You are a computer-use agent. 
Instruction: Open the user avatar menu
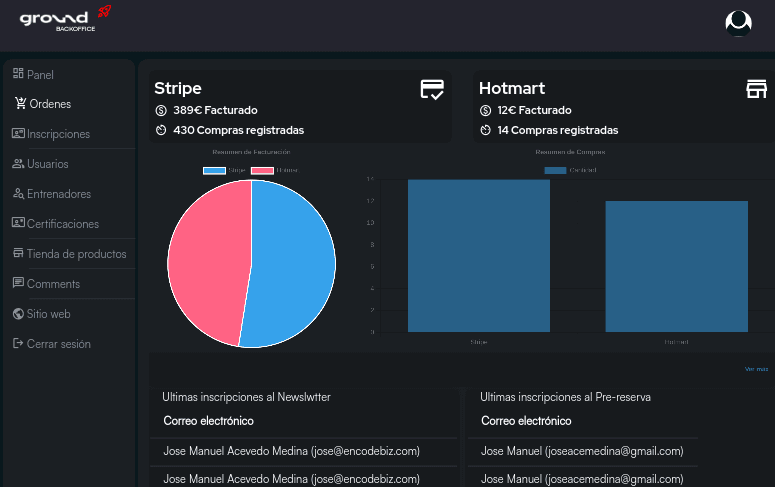click(738, 23)
